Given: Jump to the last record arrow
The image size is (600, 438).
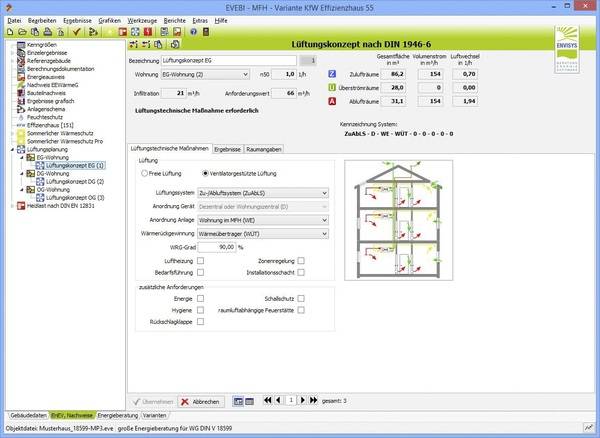Looking at the screenshot, I should (311, 400).
